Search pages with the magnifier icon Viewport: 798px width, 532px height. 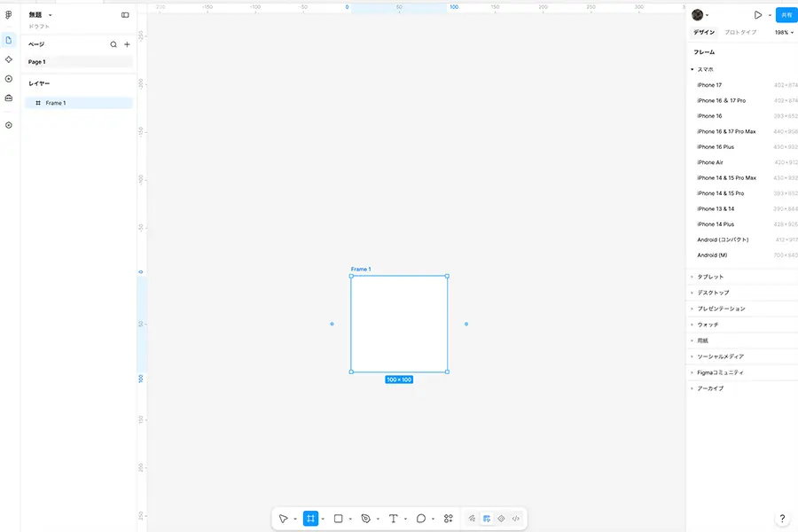tap(113, 44)
